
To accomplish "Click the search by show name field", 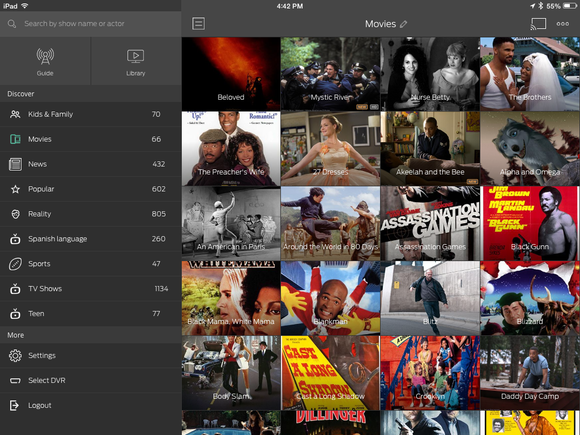I will click(91, 24).
